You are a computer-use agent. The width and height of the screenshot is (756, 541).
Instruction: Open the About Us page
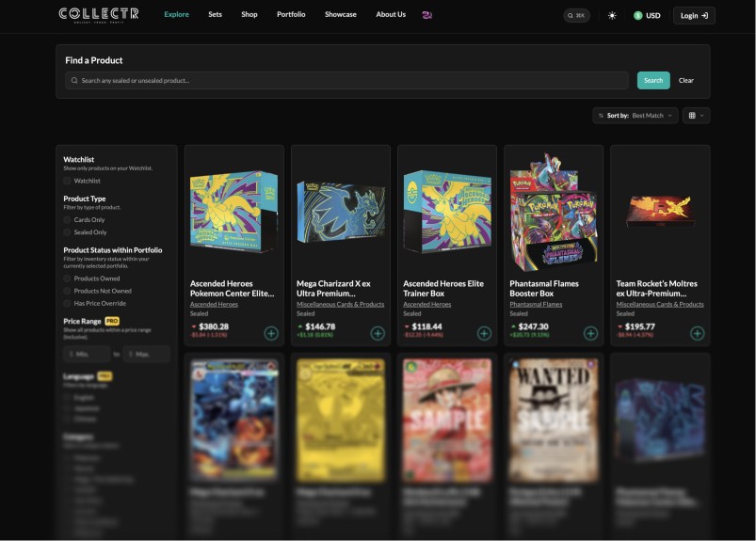[391, 14]
